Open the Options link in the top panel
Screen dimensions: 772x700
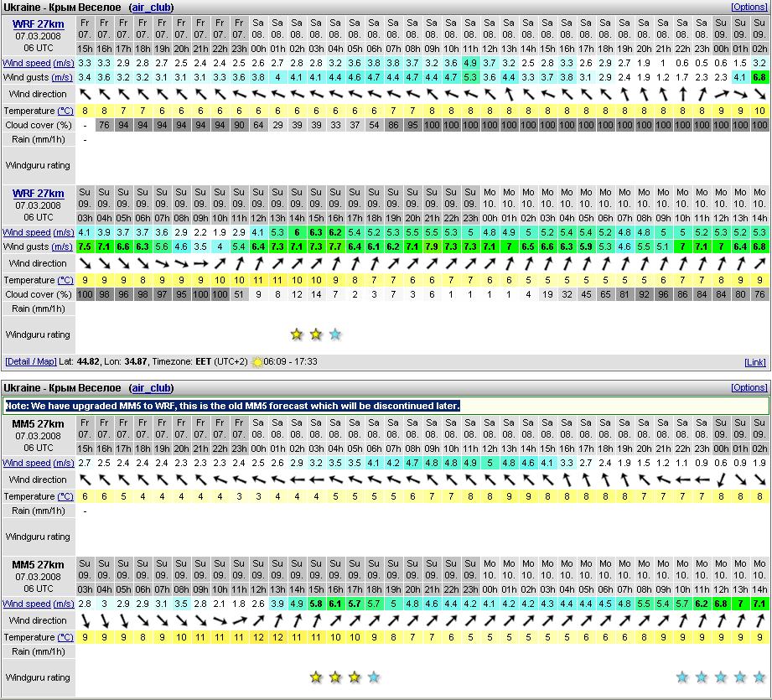749,7
